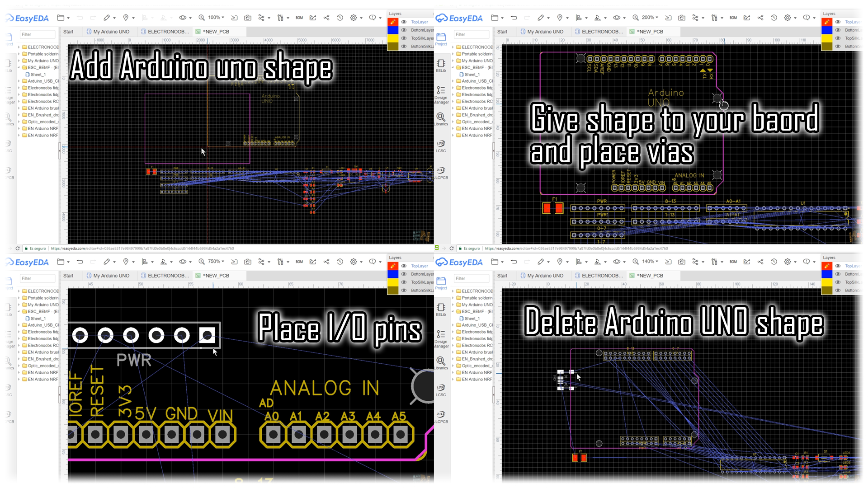
Task: Open the feedback bubble icon in the 200% view
Action: [x=807, y=18]
